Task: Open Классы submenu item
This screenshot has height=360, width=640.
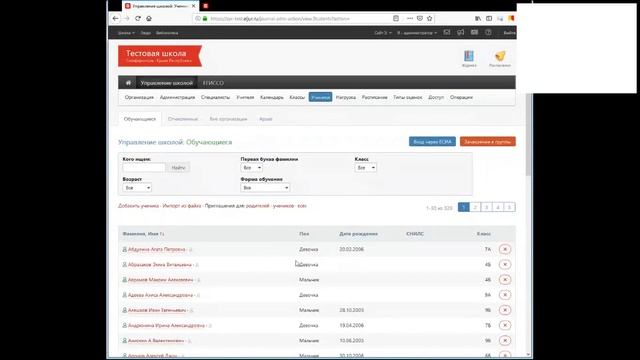Action: 297,97
